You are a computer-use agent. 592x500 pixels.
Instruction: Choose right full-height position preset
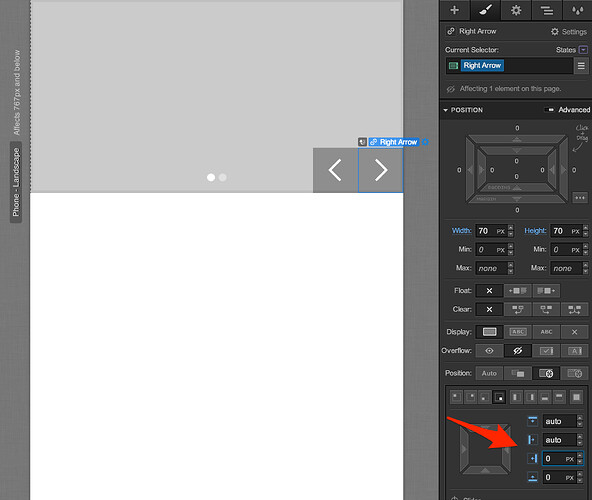pyautogui.click(x=530, y=397)
